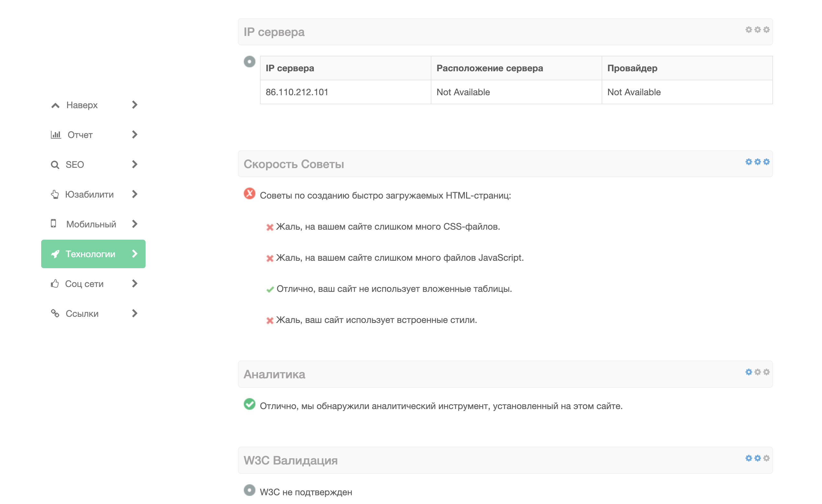This screenshot has width=822, height=504.
Task: Click the Аналитика section header
Action: point(274,374)
